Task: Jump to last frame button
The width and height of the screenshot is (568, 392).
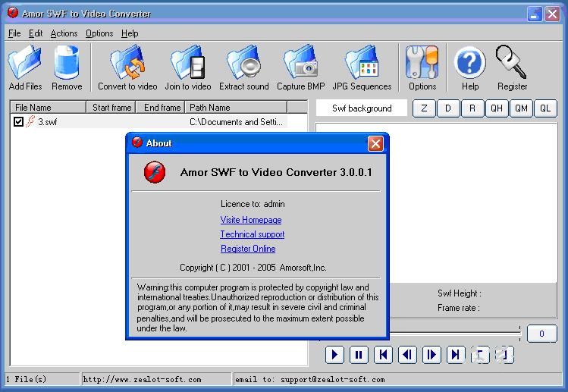Action: [x=456, y=355]
